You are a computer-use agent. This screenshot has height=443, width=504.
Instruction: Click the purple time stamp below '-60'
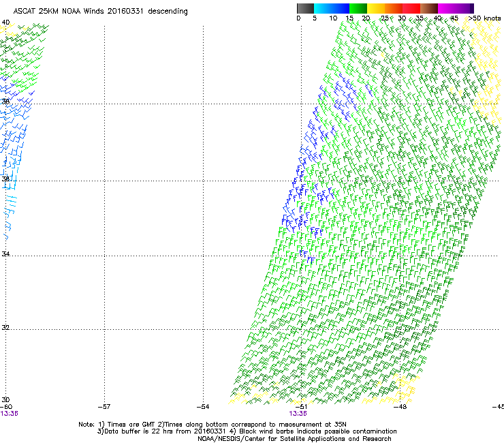tap(9, 414)
